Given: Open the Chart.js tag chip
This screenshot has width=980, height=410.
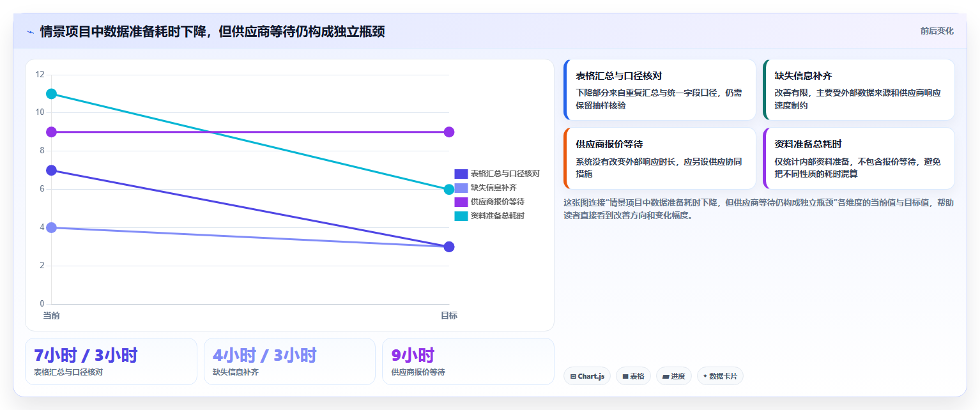Looking at the screenshot, I should point(587,376).
